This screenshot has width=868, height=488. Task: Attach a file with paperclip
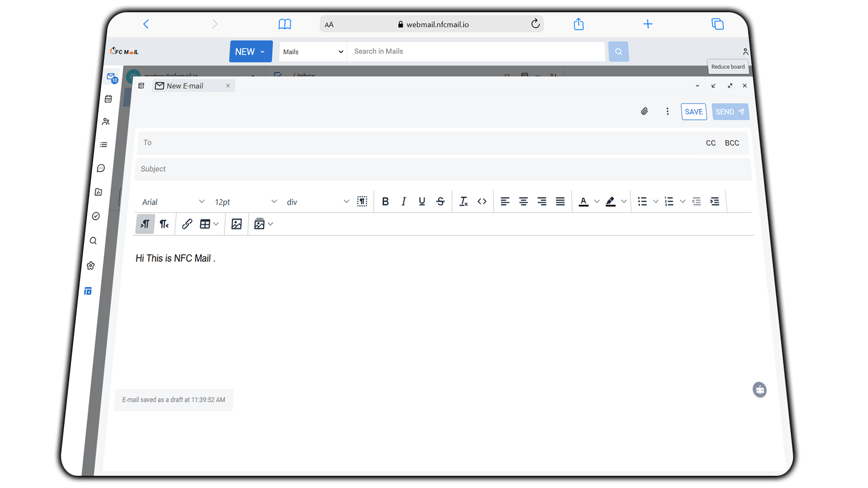(x=644, y=111)
